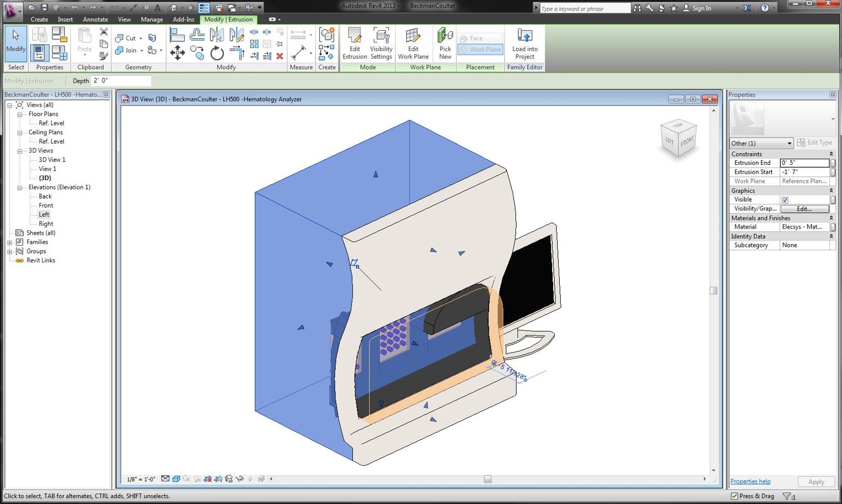Collapse the Views (all) tree node
842x504 pixels.
tap(9, 105)
